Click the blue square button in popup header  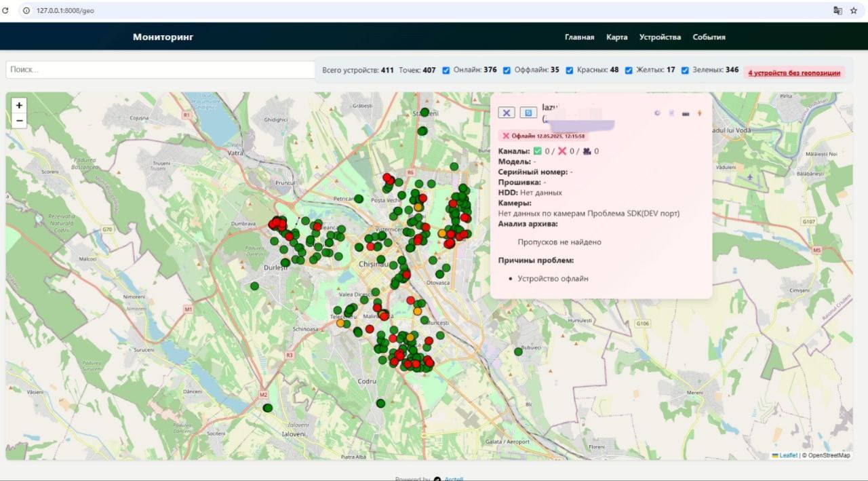pyautogui.click(x=528, y=113)
